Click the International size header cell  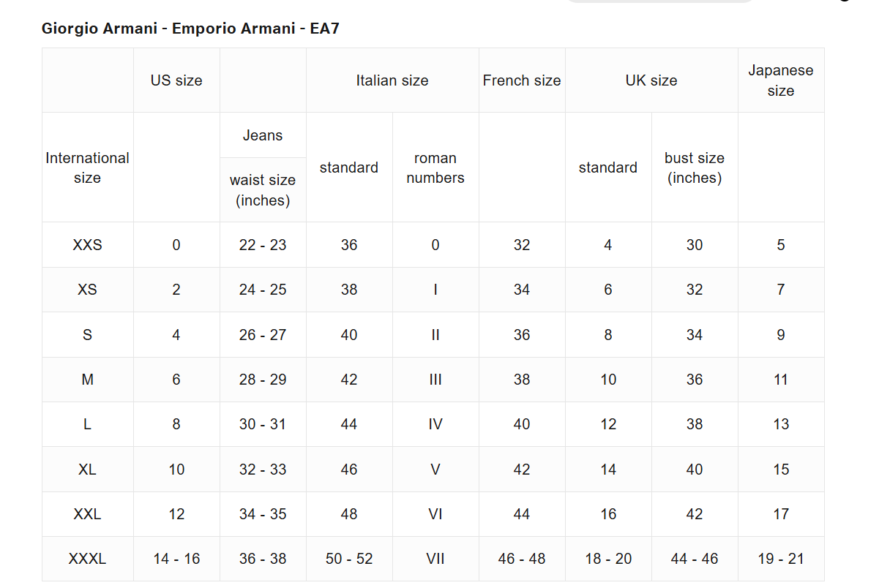pos(87,167)
